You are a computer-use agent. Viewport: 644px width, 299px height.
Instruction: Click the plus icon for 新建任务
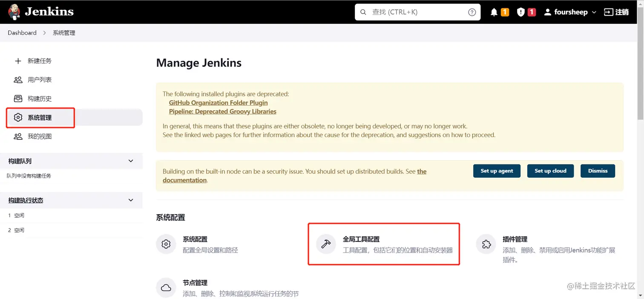tap(18, 61)
